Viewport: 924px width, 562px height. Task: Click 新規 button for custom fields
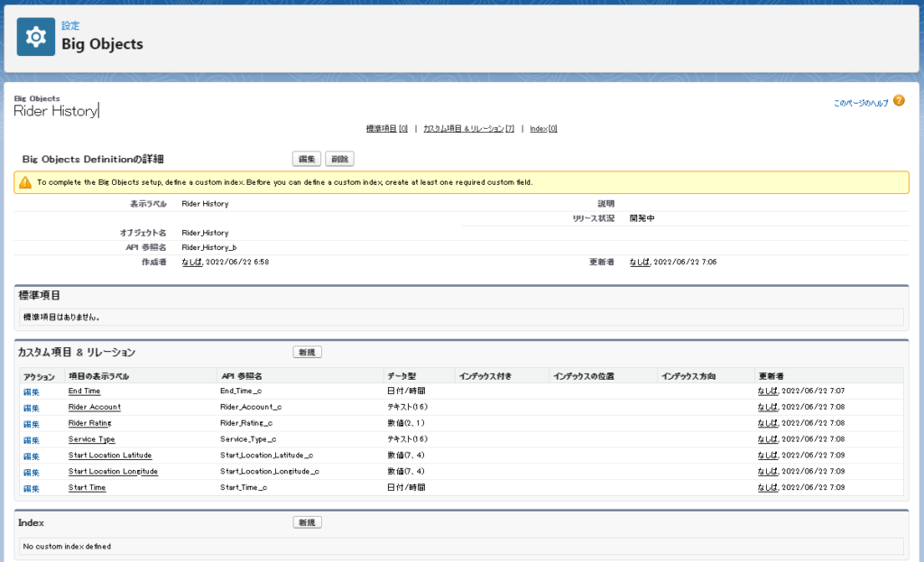tap(307, 353)
